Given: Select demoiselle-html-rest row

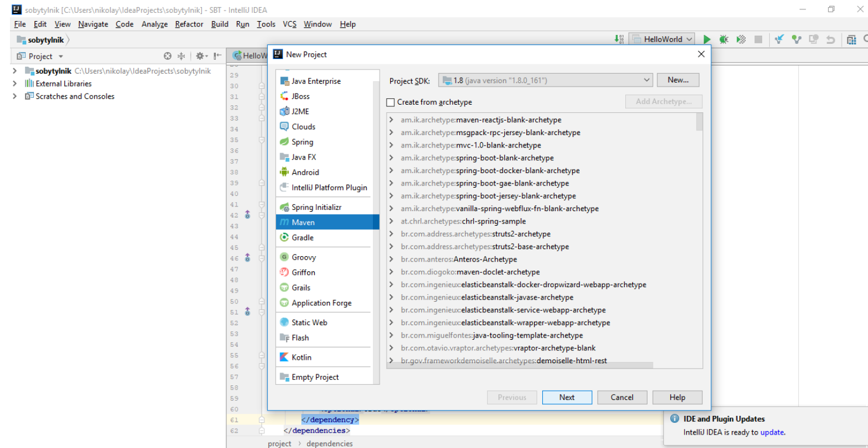Looking at the screenshot, I should pyautogui.click(x=542, y=361).
